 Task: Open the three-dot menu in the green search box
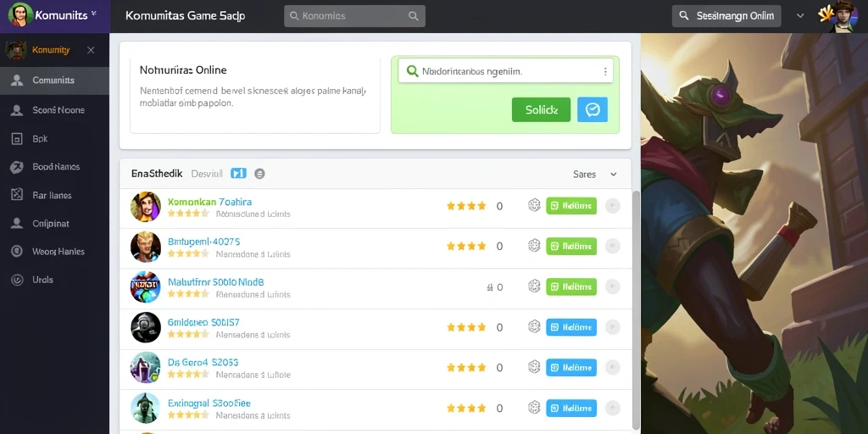click(x=605, y=71)
